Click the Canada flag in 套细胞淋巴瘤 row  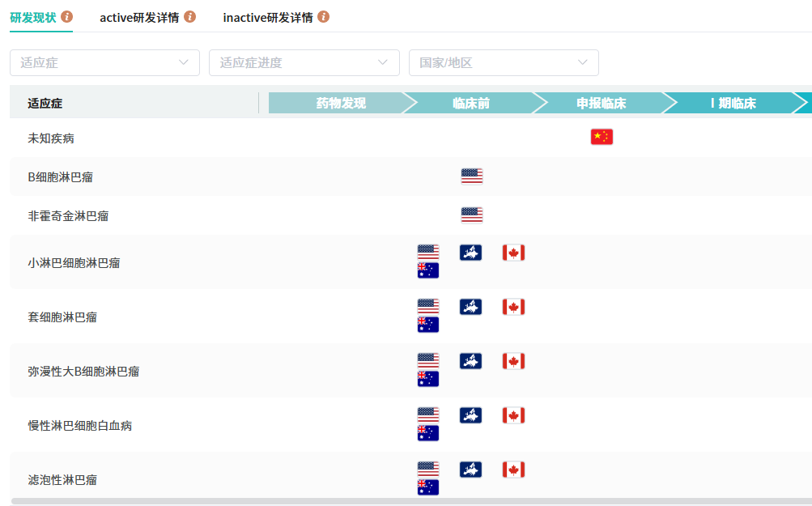pos(514,307)
